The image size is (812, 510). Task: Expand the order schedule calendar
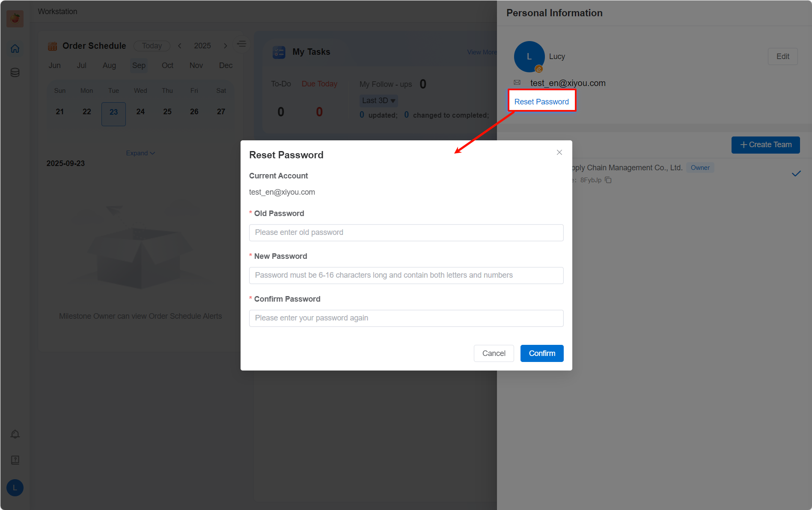tap(140, 153)
